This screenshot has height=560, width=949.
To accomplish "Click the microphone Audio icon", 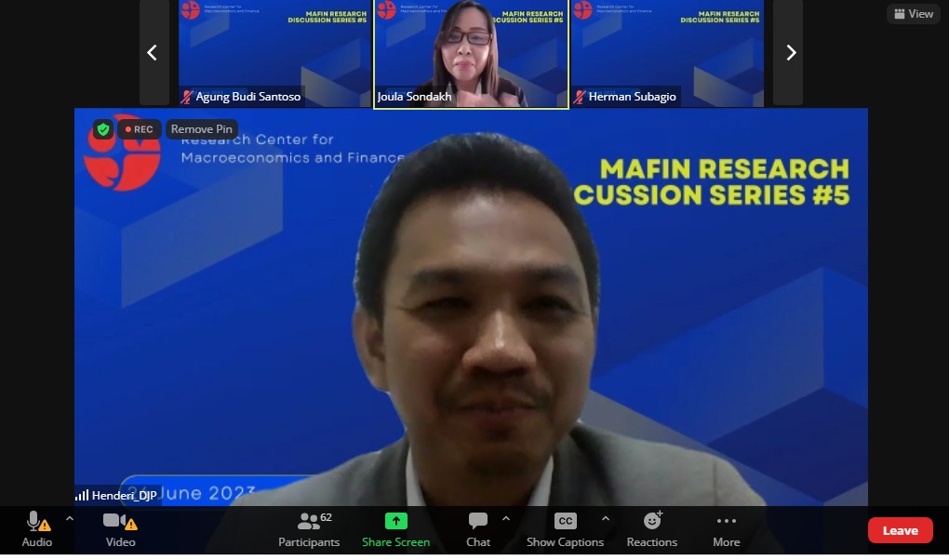I will click(x=35, y=521).
